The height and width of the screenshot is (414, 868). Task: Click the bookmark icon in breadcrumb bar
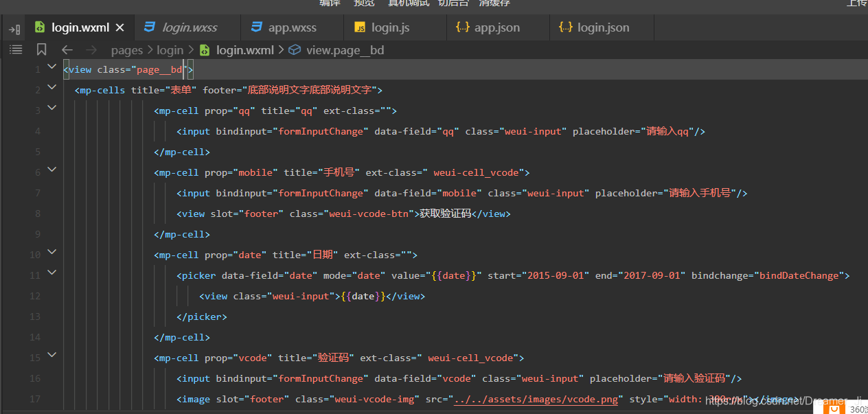[41, 49]
